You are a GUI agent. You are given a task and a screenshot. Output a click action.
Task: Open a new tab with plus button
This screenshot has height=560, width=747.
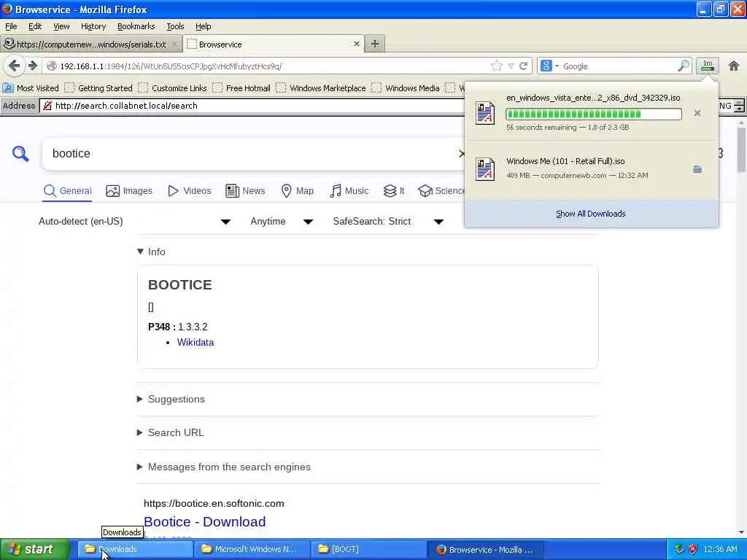[x=375, y=44]
